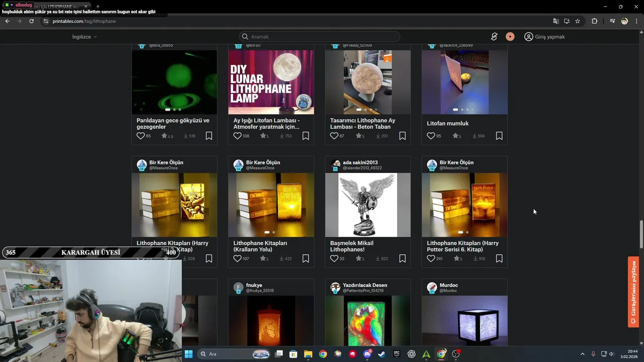This screenshot has width=644, height=362.
Task: Open the glowing cube lamp thumbnail by Murdoc
Action: click(x=464, y=321)
